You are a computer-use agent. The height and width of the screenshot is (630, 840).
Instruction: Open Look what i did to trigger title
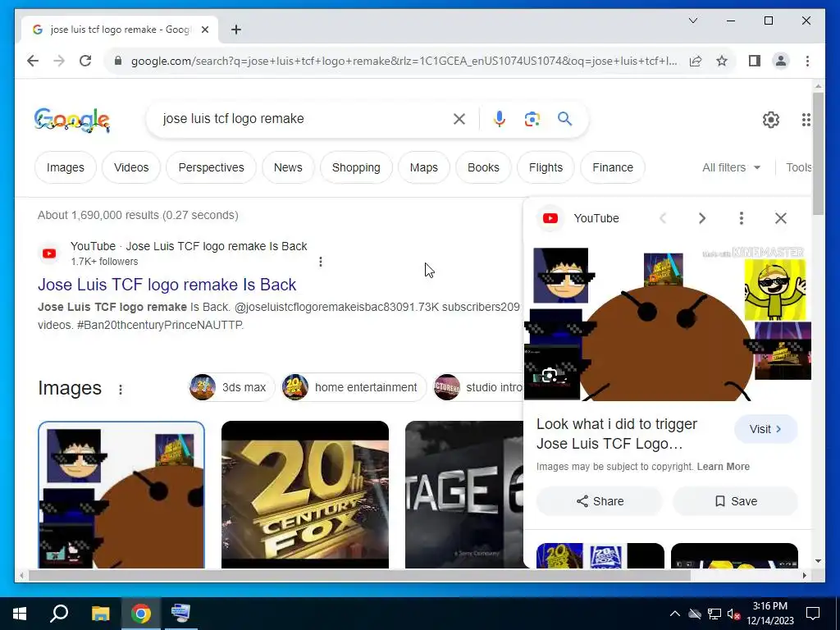(x=616, y=434)
